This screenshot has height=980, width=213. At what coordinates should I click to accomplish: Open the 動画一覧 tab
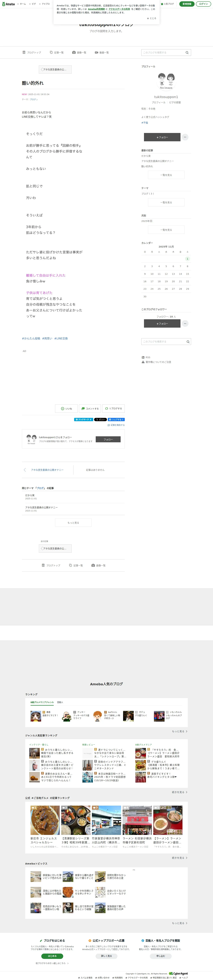(x=102, y=53)
